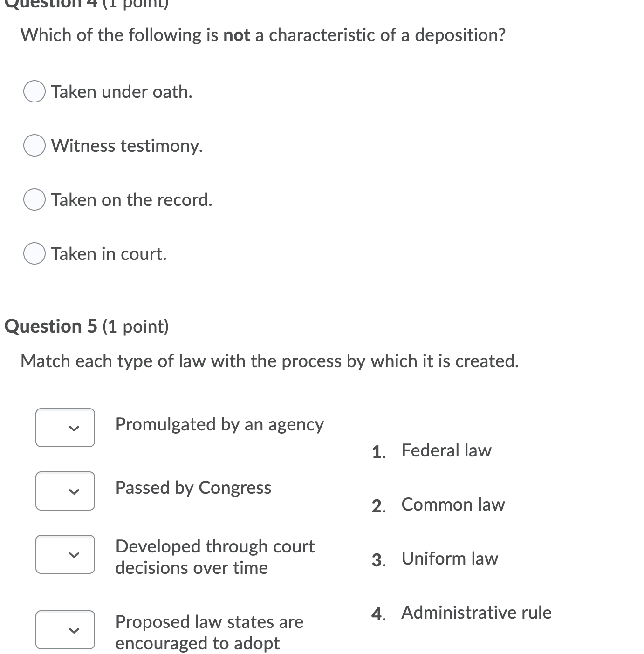Click the chevron icon in the first match box

[x=75, y=428]
